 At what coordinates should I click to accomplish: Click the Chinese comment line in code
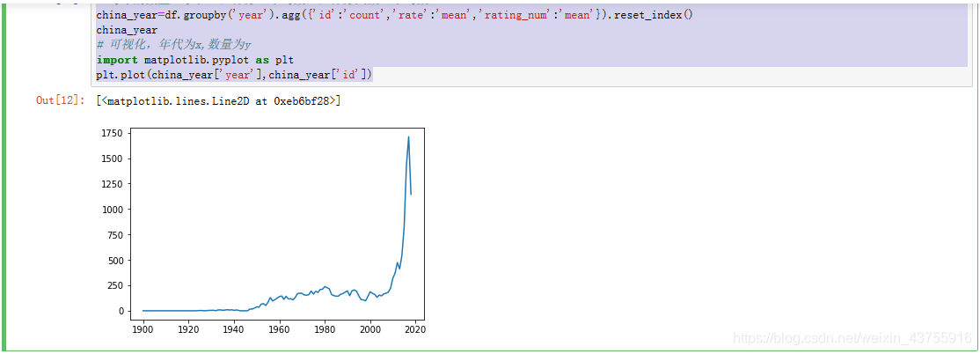tap(174, 44)
